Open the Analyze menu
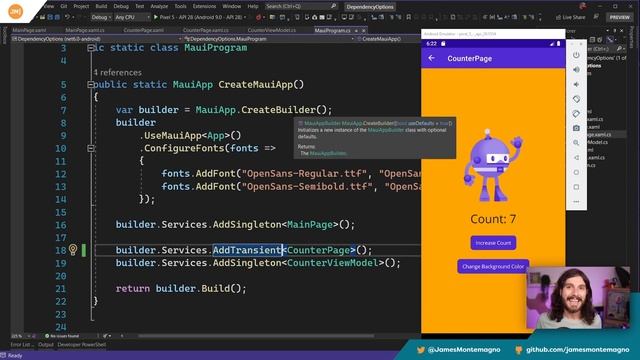 point(159,6)
